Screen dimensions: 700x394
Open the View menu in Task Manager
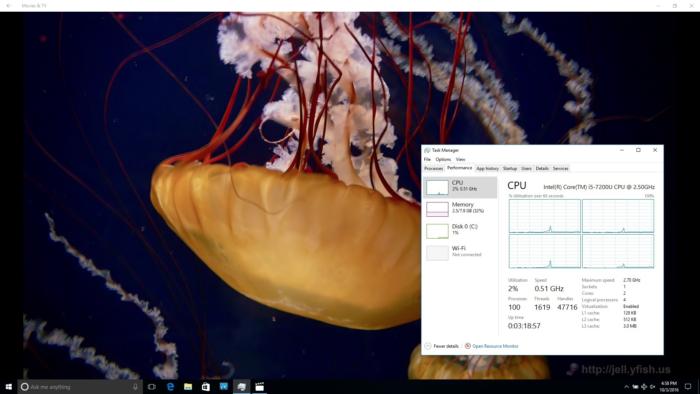click(x=460, y=159)
